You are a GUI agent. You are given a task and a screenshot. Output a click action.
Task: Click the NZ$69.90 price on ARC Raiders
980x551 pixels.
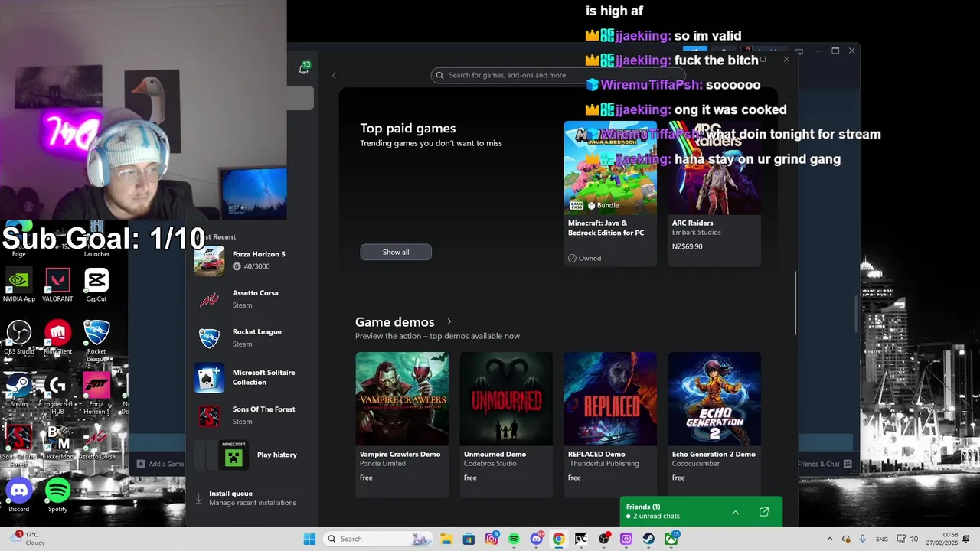(x=687, y=246)
